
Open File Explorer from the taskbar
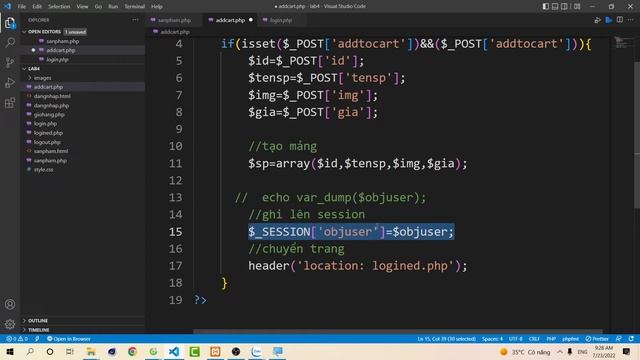(91, 351)
